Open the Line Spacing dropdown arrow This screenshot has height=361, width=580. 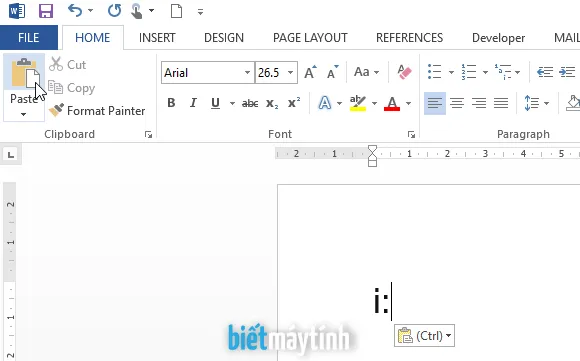pyautogui.click(x=546, y=103)
